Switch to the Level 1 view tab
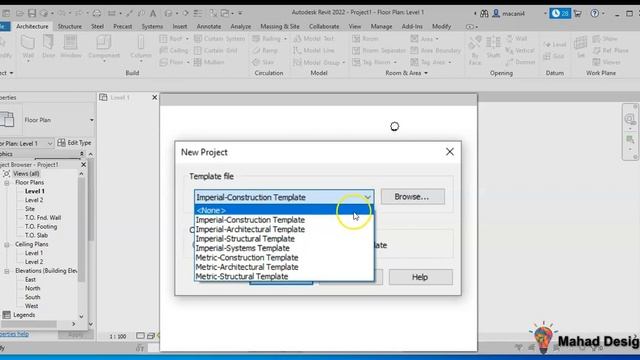 (x=120, y=98)
